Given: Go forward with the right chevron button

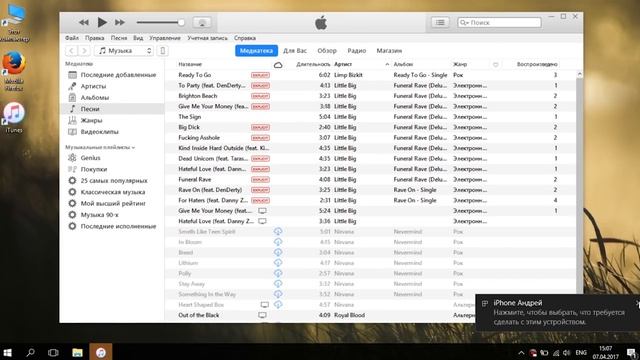Looking at the screenshot, I should pyautogui.click(x=84, y=51).
